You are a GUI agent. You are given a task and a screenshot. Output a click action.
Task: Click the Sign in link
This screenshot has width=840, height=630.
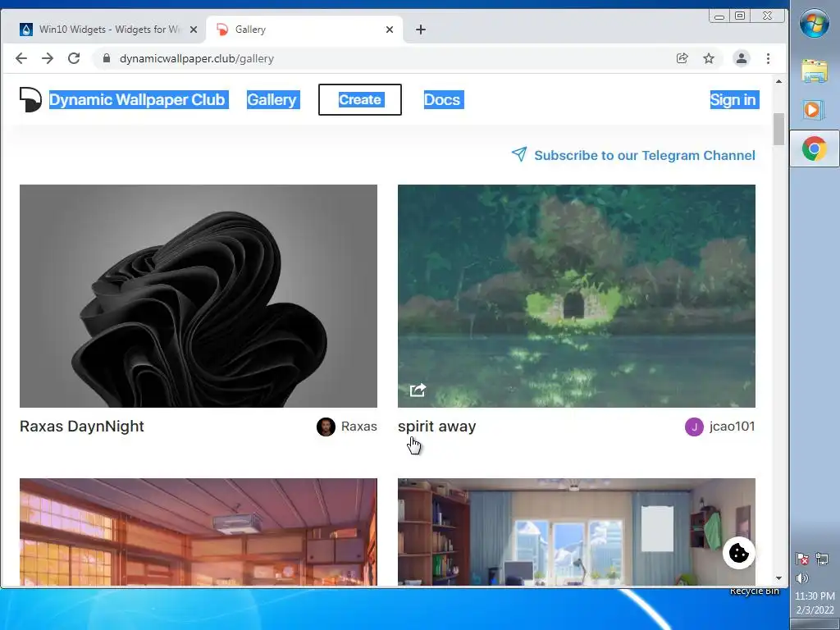click(x=734, y=99)
